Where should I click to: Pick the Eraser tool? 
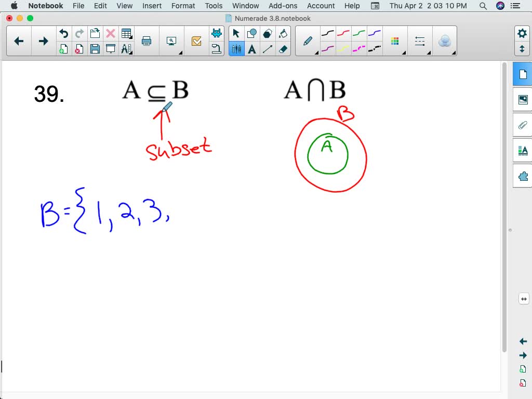[x=284, y=49]
